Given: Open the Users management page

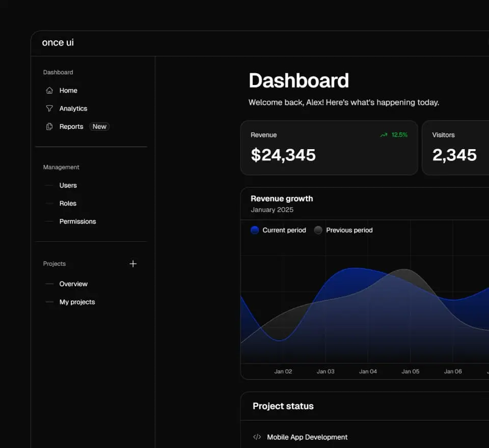Looking at the screenshot, I should pos(68,185).
